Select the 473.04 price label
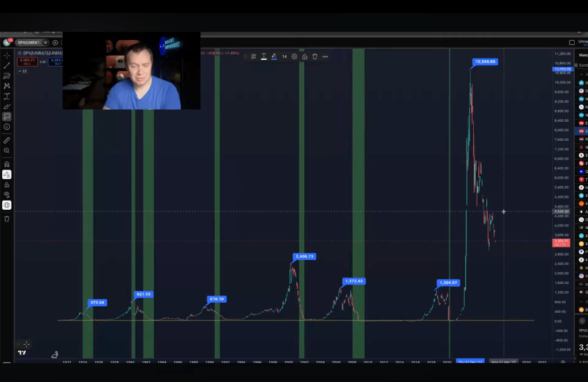This screenshot has width=588, height=382. click(x=97, y=303)
